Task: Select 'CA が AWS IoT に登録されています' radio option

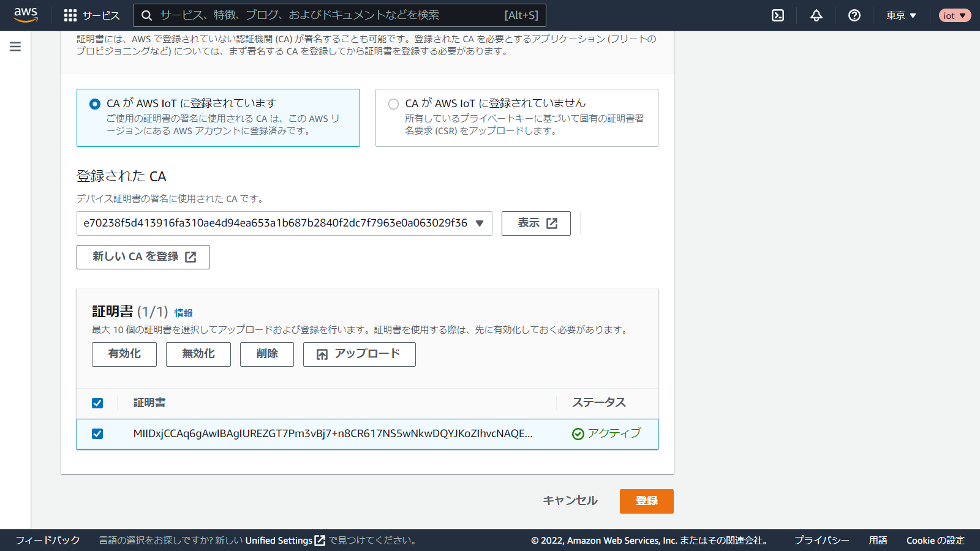Action: click(95, 104)
